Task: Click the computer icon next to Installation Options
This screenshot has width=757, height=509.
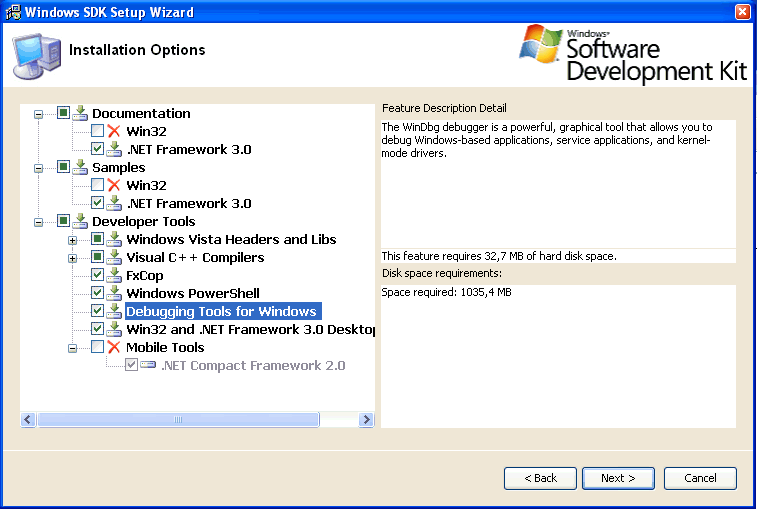Action: tap(37, 56)
